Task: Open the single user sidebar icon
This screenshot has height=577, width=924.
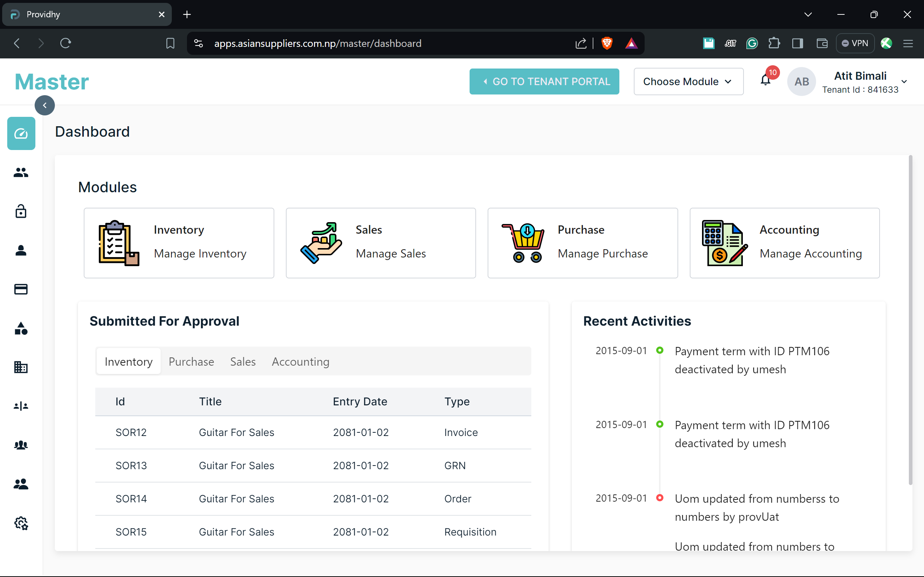Action: 21,250
